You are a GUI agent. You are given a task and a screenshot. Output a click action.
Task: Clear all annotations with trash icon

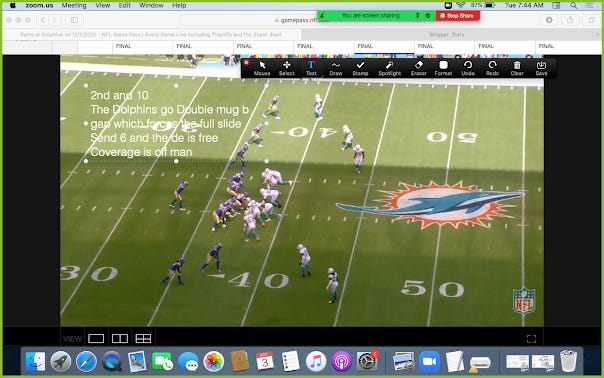pos(517,68)
